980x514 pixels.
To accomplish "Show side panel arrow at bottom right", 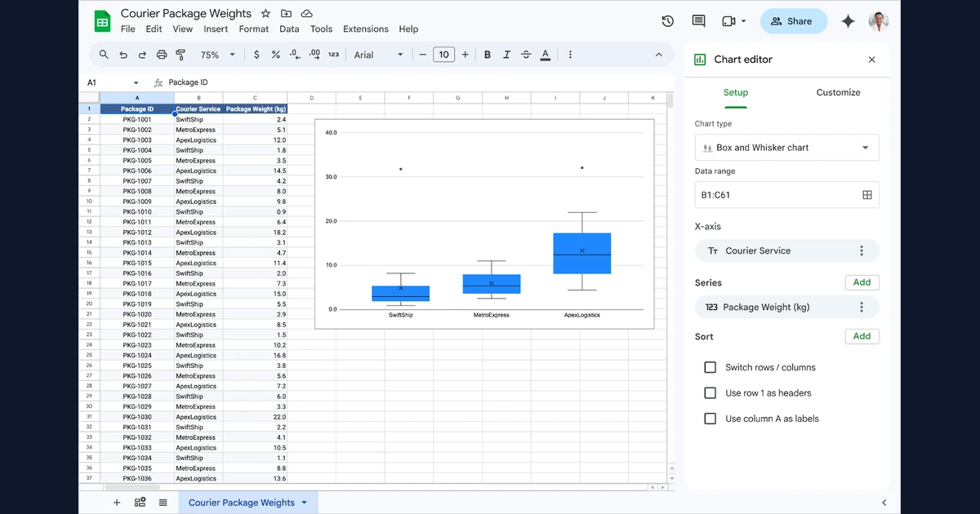I will [x=884, y=503].
